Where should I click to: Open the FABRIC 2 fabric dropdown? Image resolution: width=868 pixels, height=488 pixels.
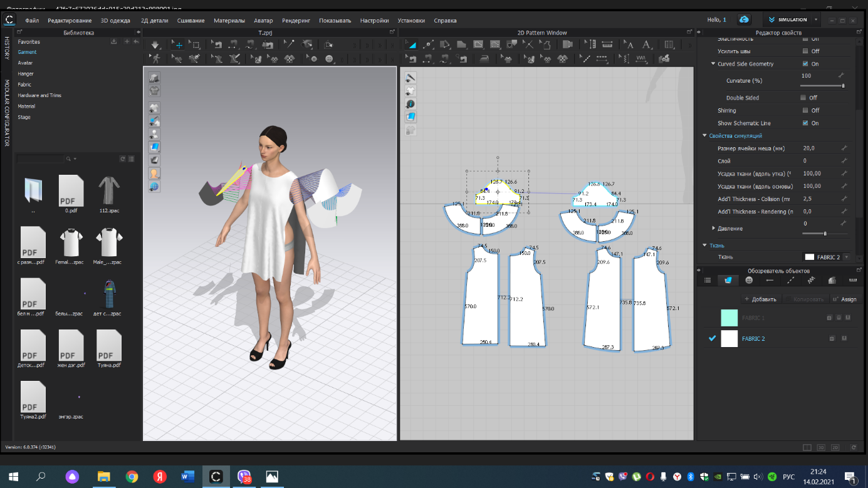(847, 257)
